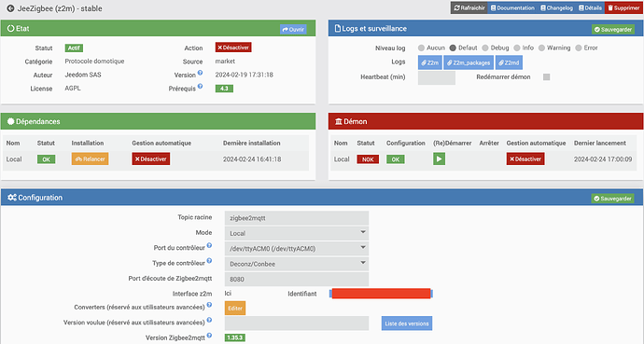Click the Actif status badge
The height and width of the screenshot is (344, 644).
[x=74, y=48]
